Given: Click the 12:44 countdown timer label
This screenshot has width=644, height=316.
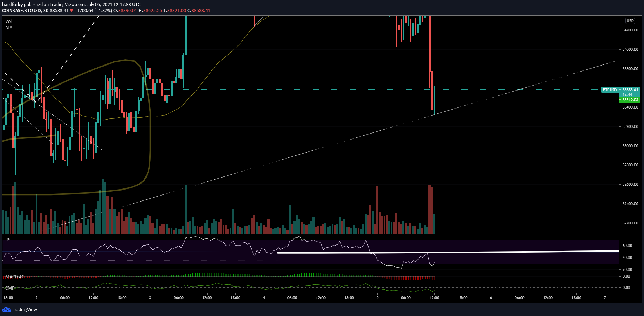Looking at the screenshot, I should click(627, 94).
